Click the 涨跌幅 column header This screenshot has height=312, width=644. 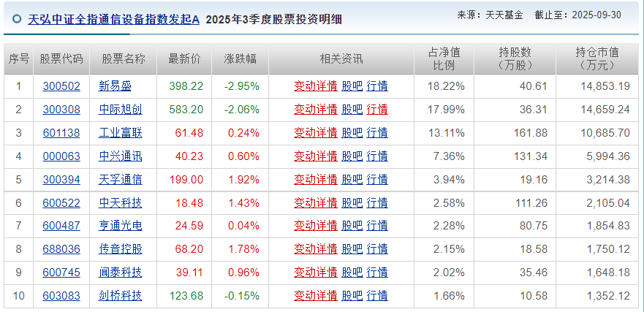pos(240,59)
